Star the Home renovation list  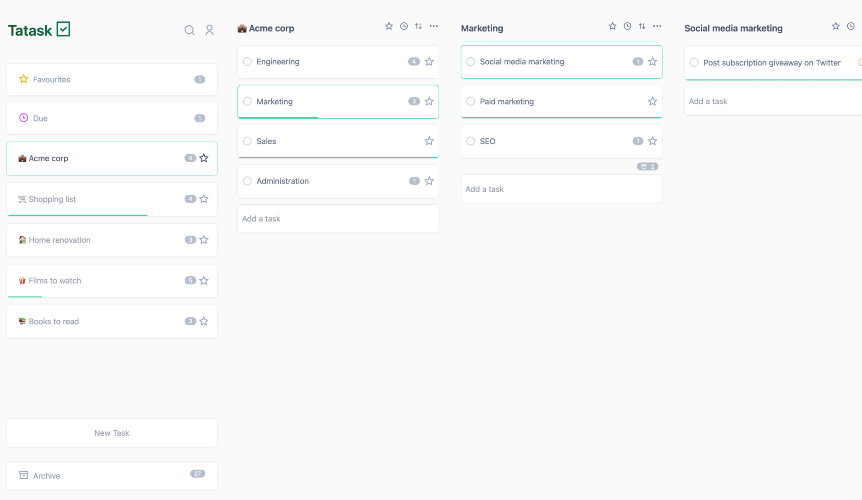[x=204, y=240]
